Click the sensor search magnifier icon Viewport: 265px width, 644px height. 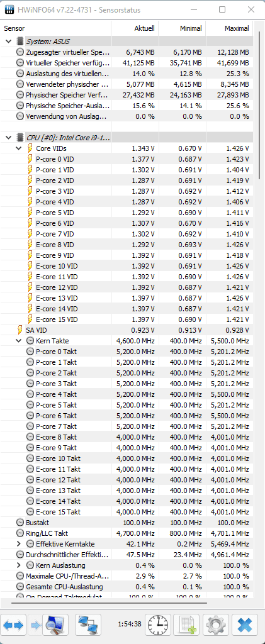pos(55,625)
